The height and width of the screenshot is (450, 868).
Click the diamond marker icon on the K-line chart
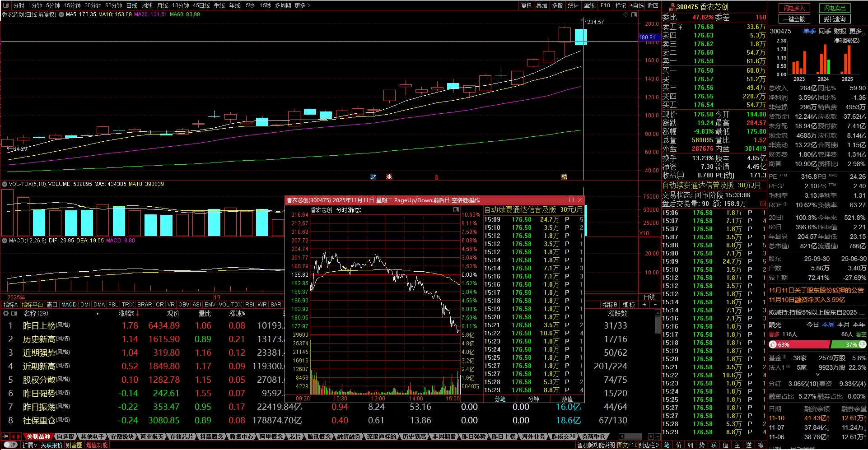pos(626,14)
